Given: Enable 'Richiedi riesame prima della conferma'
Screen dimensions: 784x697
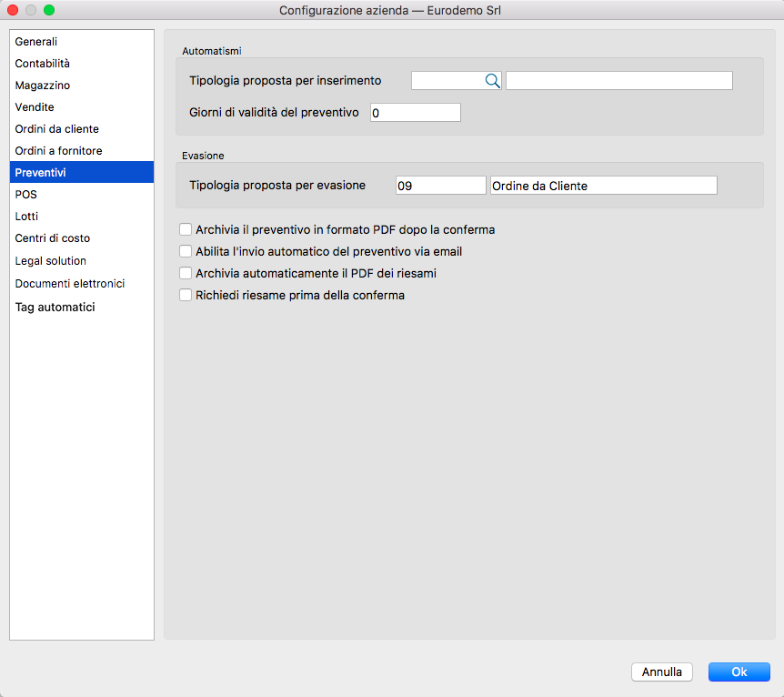Looking at the screenshot, I should click(x=186, y=295).
